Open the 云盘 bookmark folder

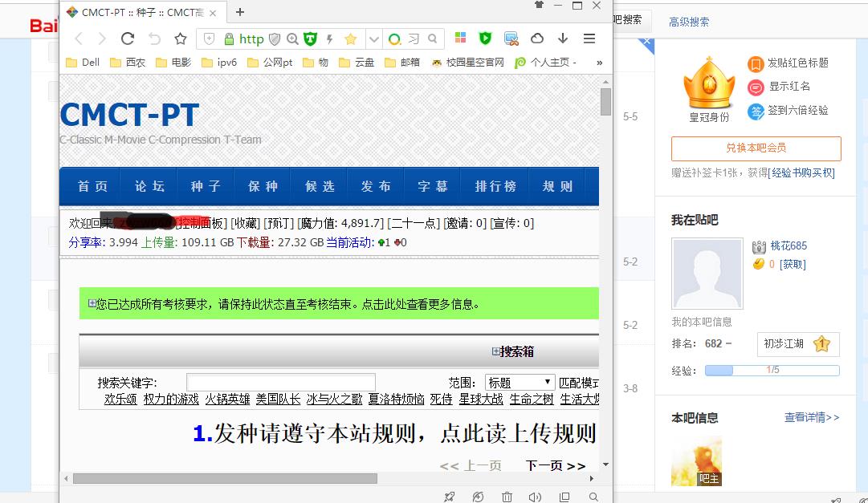(x=357, y=63)
